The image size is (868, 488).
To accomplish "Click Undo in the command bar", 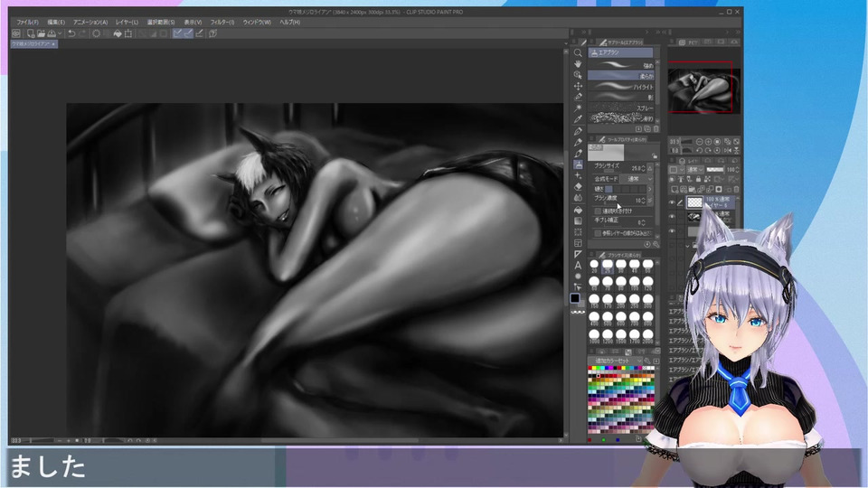I will point(71,33).
